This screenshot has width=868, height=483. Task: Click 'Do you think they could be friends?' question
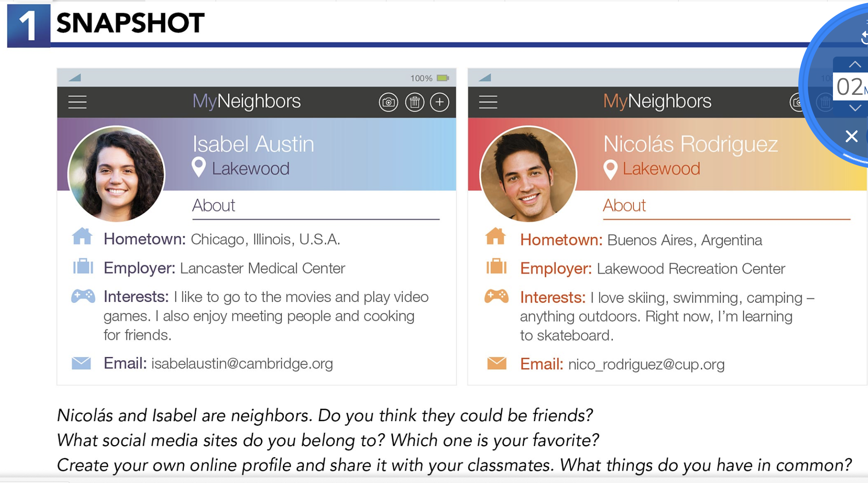click(455, 415)
